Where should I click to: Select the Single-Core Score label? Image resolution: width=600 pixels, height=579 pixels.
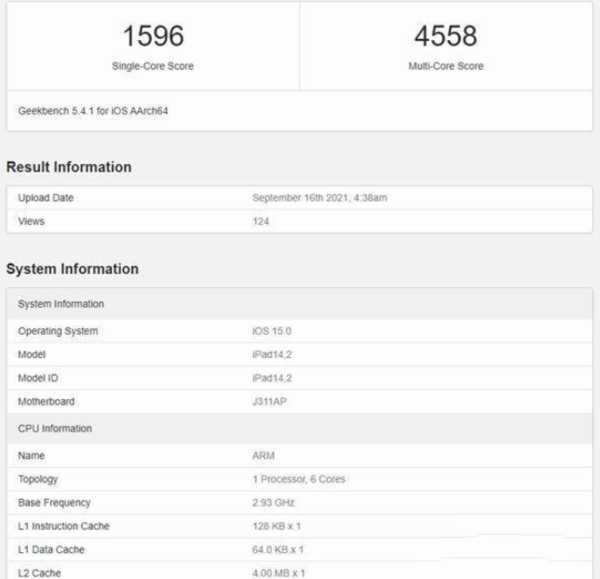[153, 66]
